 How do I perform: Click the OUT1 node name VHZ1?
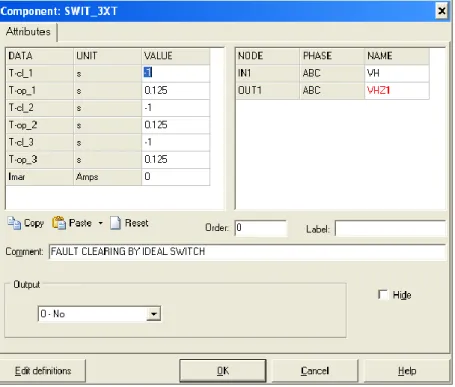(397, 90)
